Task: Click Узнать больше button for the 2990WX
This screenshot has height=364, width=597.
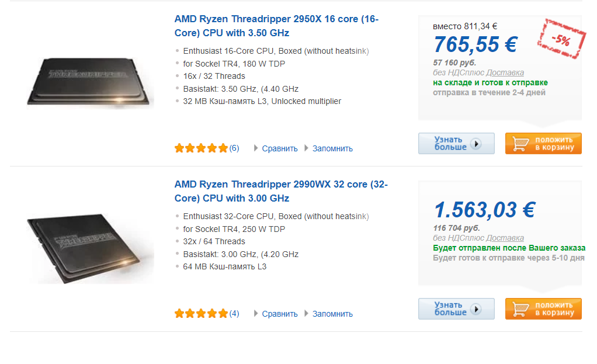Action: coord(456,309)
